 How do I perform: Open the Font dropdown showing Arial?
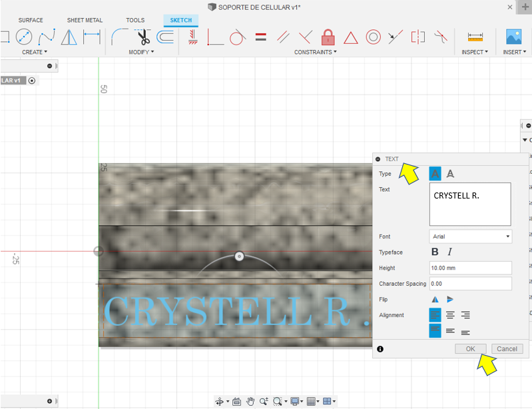click(470, 236)
